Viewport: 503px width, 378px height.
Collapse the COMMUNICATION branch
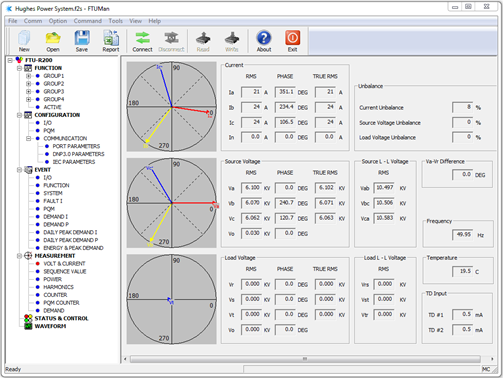coord(29,138)
